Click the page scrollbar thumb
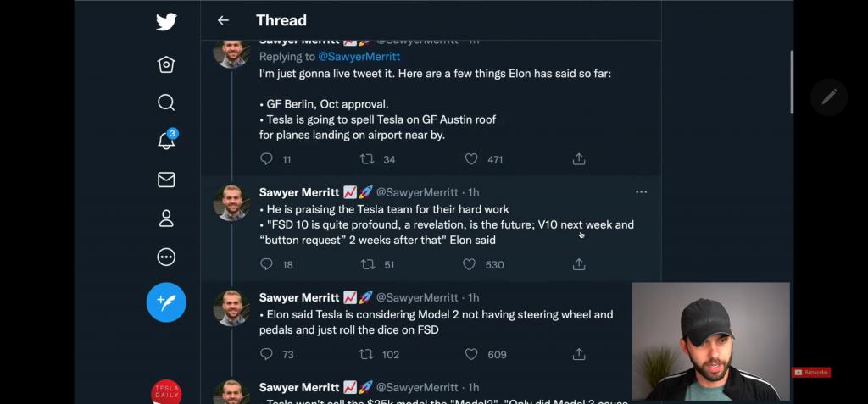868x404 pixels. coord(792,82)
